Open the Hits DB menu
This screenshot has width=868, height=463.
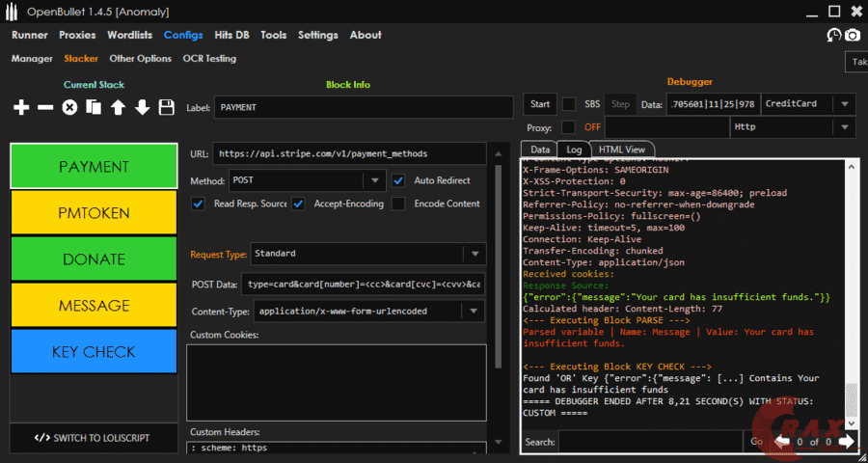coord(231,35)
